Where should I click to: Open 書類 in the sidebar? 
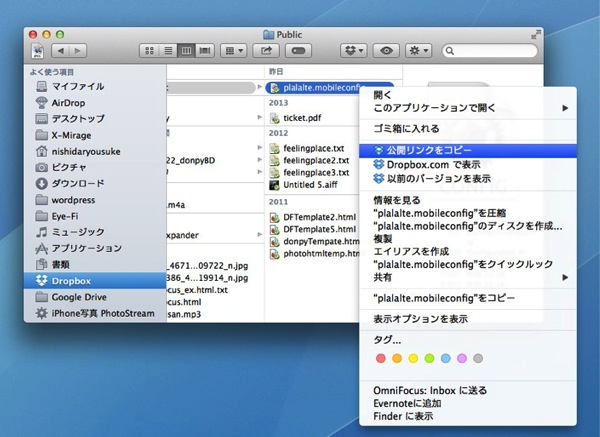(x=95, y=264)
